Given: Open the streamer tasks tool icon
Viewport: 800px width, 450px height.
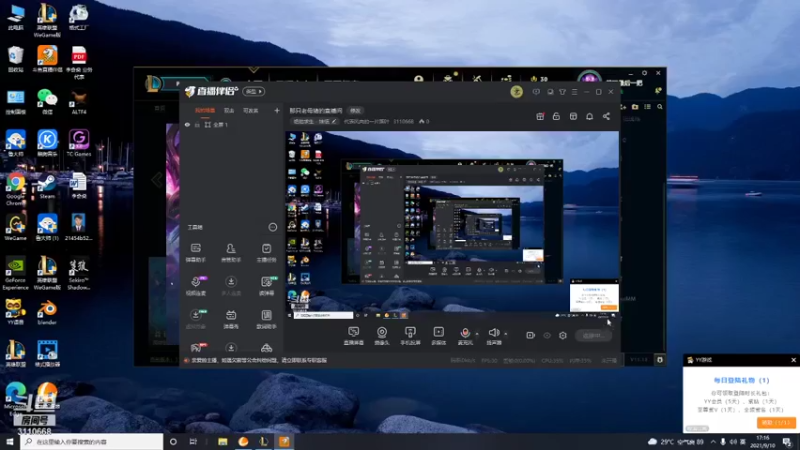Looking at the screenshot, I should pos(266,253).
